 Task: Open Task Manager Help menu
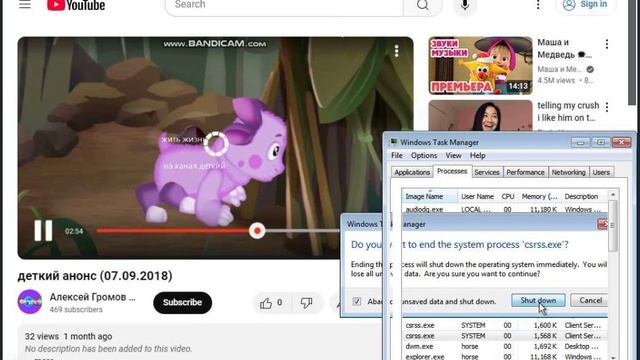coord(477,156)
